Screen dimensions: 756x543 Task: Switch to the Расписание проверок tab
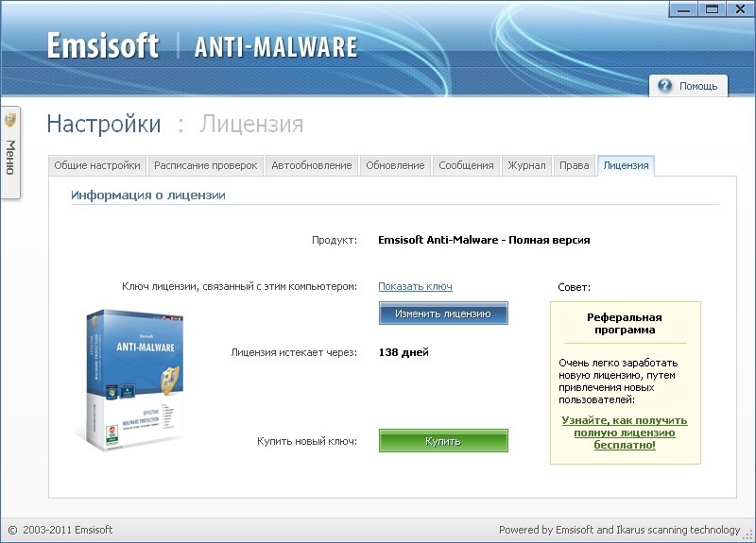(x=205, y=165)
